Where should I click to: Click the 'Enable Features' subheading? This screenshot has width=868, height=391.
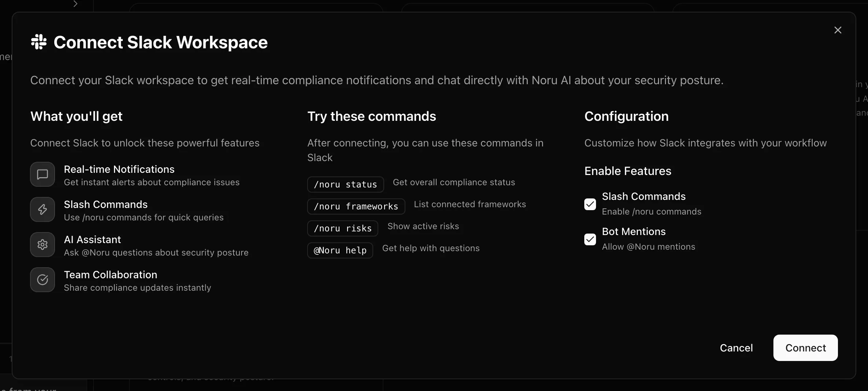(628, 171)
